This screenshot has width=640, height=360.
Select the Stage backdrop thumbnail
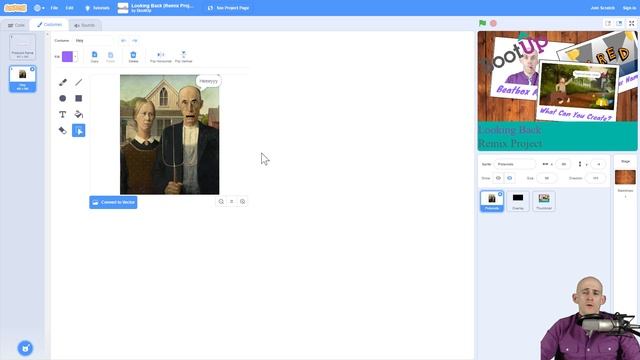625,178
